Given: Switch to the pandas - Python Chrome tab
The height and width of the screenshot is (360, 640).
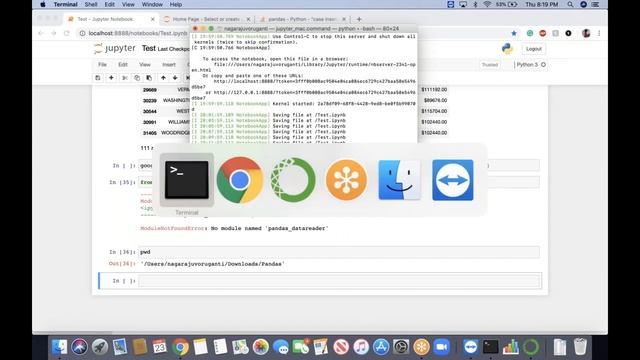Looking at the screenshot, I should [302, 19].
